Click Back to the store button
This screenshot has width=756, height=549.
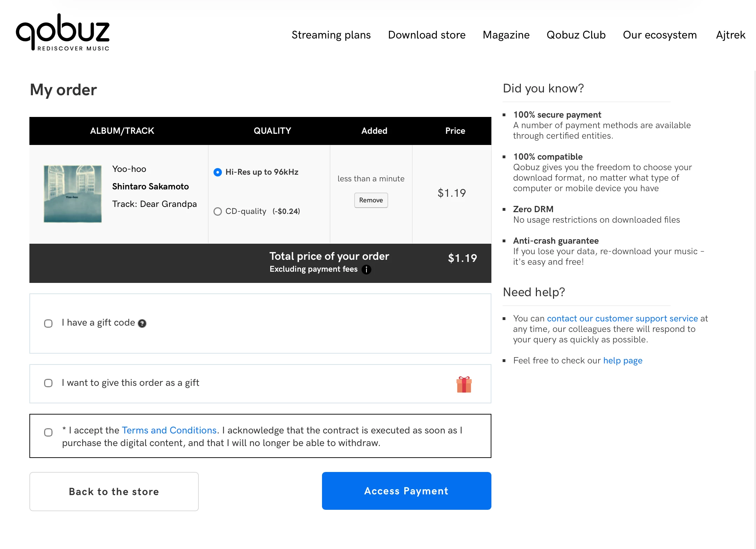[x=114, y=492]
